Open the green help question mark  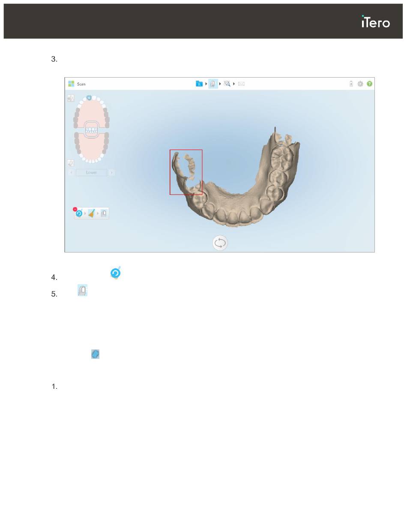click(369, 84)
